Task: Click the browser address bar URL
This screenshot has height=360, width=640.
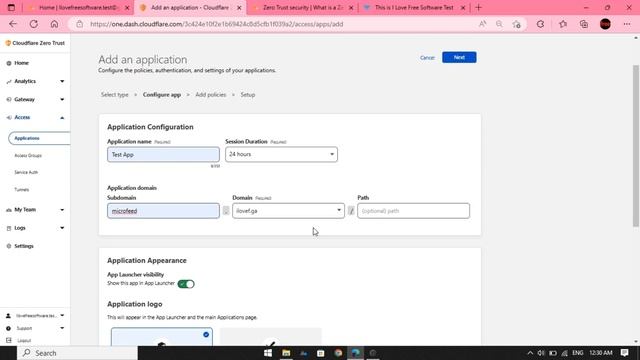Action: pos(216,24)
